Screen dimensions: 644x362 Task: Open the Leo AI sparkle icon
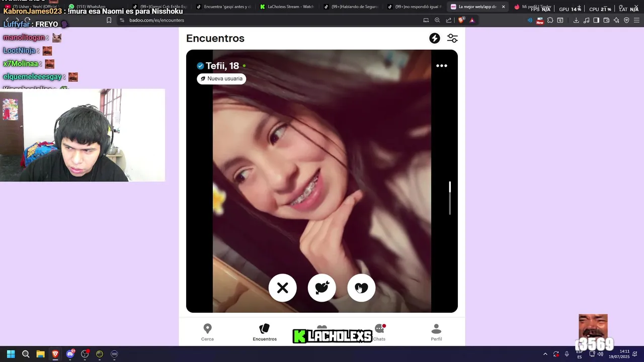click(x=616, y=20)
